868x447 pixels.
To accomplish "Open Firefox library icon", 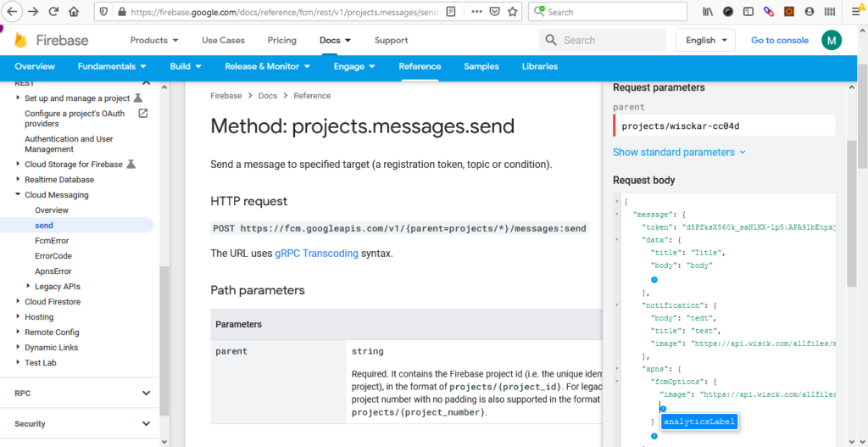I will tap(708, 12).
